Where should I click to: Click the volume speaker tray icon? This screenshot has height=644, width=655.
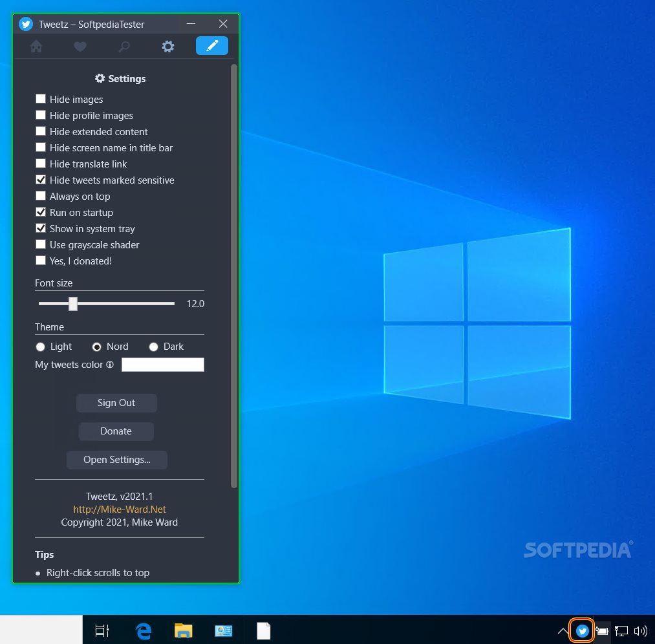pyautogui.click(x=640, y=630)
